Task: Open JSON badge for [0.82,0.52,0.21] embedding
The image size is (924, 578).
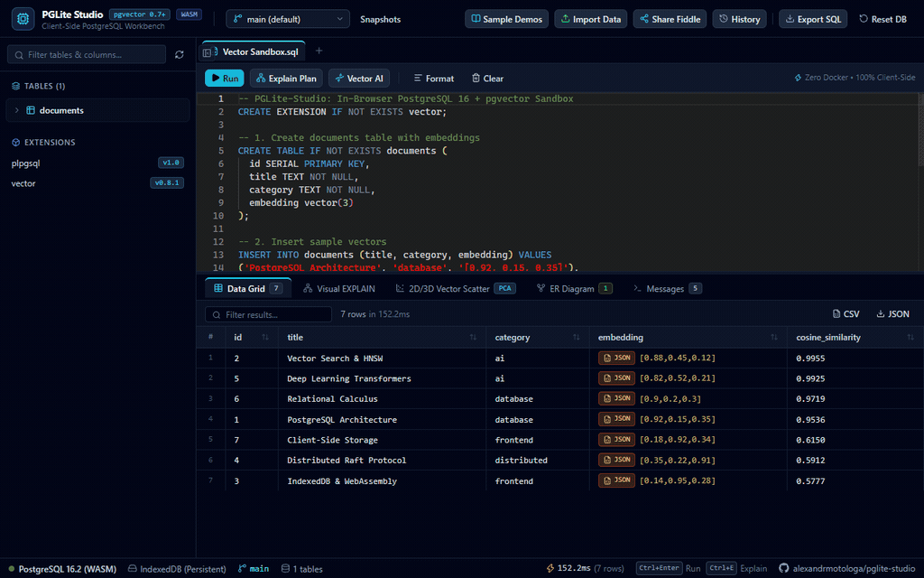Action: pyautogui.click(x=616, y=378)
